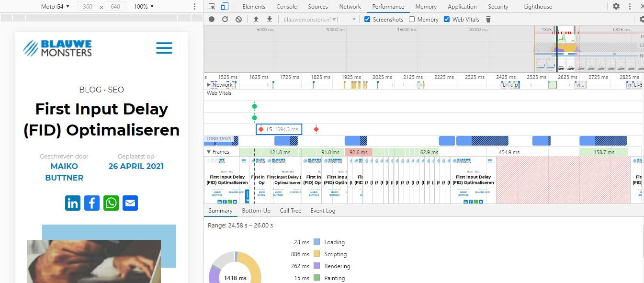Toggle the device toolbar icon
This screenshot has height=283, width=644.
point(225,7)
